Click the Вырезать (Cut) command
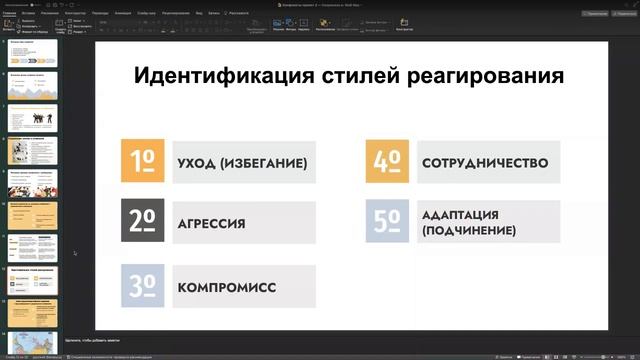The width and height of the screenshot is (640, 360). click(x=26, y=21)
